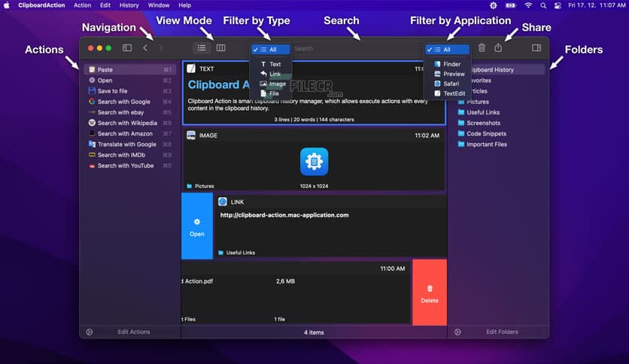This screenshot has height=364, width=629.
Task: Filter clipboard items by File type
Action: pos(269,93)
